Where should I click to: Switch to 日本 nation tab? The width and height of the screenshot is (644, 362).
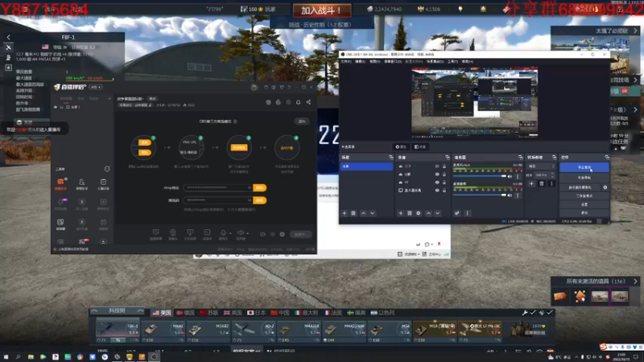[x=257, y=313]
